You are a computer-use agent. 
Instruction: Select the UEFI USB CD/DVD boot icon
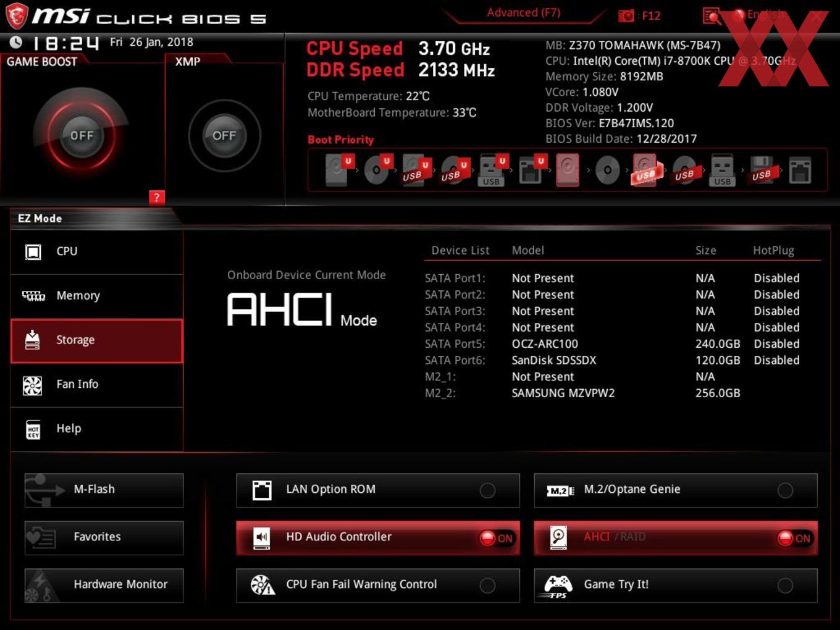(454, 170)
